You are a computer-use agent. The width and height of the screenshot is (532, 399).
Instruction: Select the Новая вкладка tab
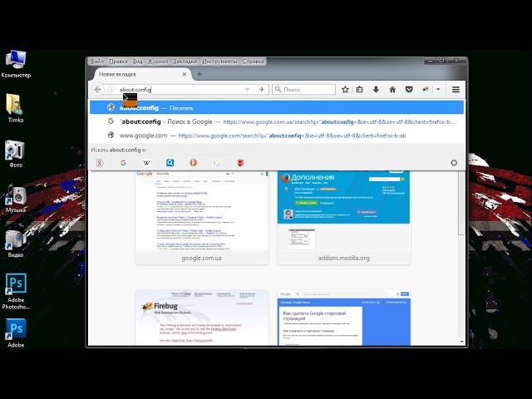pos(140,74)
